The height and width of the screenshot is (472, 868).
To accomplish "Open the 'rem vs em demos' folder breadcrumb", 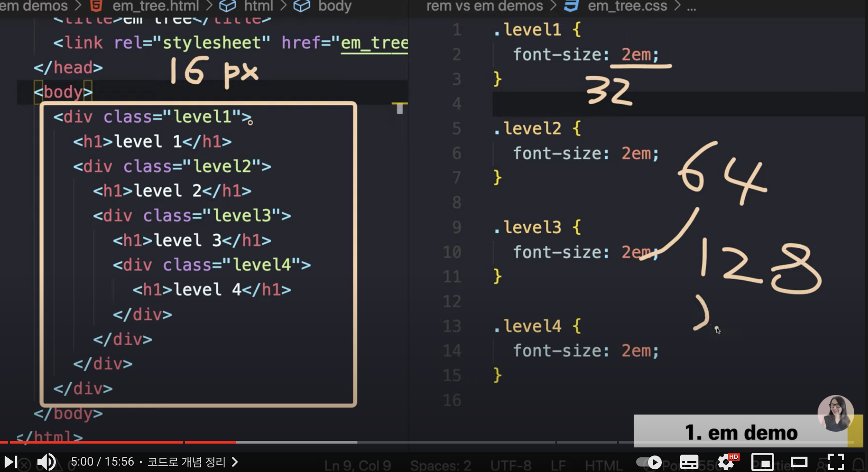I will point(484,6).
